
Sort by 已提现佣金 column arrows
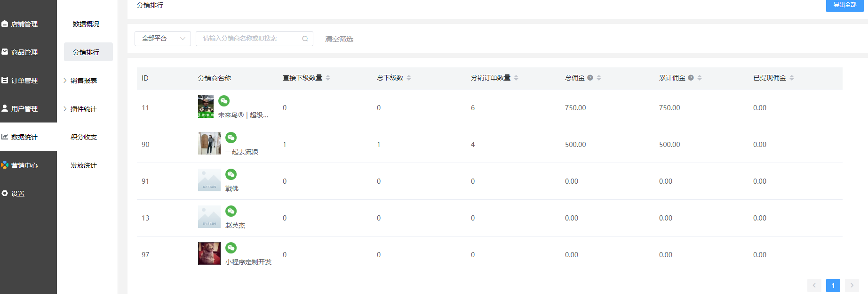point(792,78)
